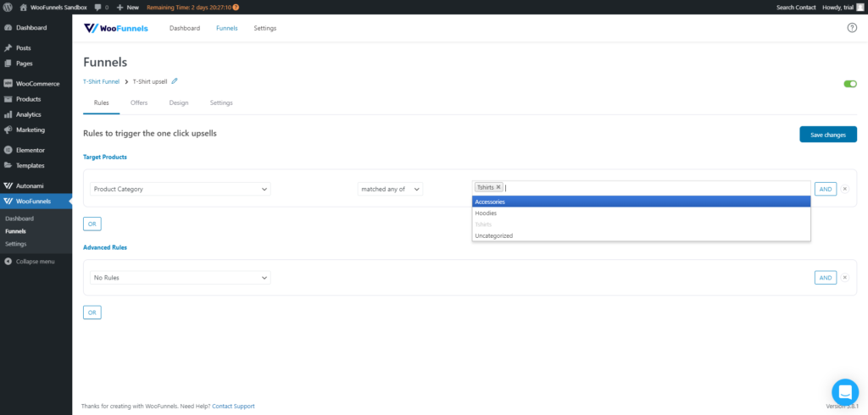Image resolution: width=868 pixels, height=415 pixels.
Task: Select Uncategorized from the category list
Action: click(x=641, y=235)
